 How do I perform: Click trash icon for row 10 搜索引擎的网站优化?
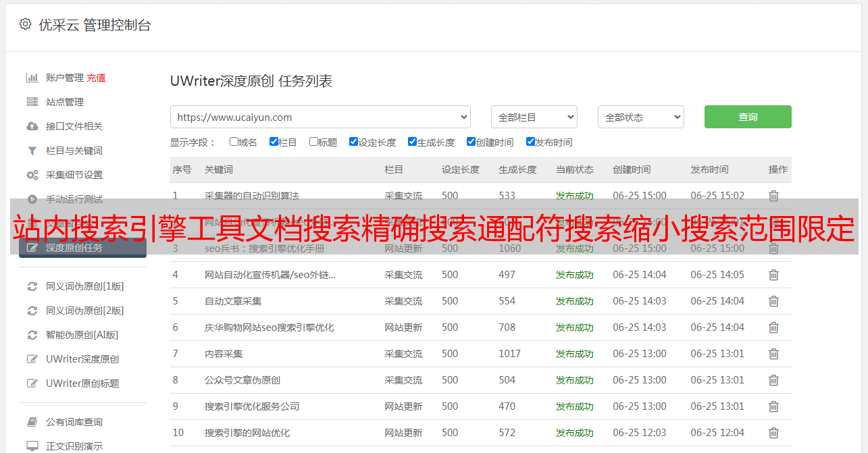click(x=773, y=433)
